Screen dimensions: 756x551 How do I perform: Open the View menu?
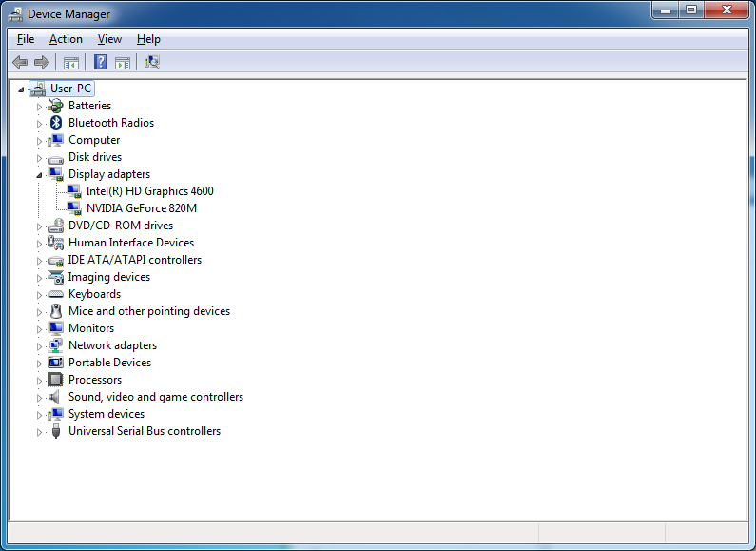tap(109, 39)
